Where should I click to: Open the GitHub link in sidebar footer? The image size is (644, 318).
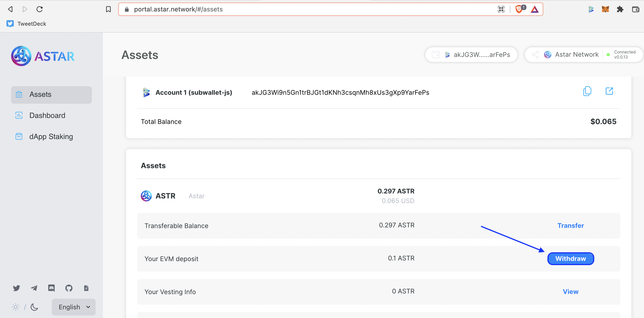click(69, 288)
